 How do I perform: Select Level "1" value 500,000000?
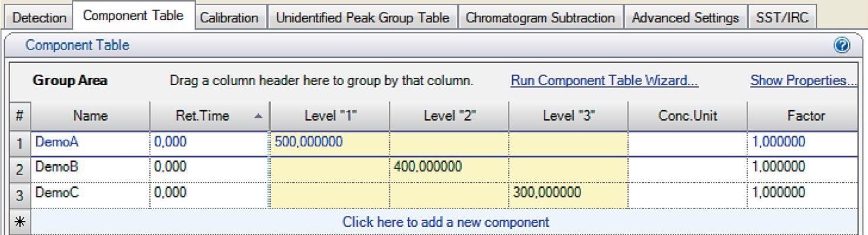tap(329, 142)
